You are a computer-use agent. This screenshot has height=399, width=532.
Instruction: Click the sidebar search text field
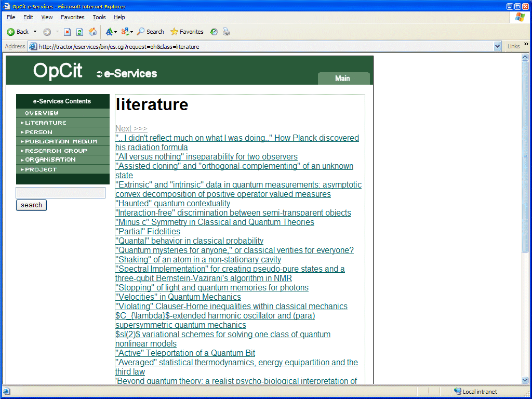[x=60, y=193]
